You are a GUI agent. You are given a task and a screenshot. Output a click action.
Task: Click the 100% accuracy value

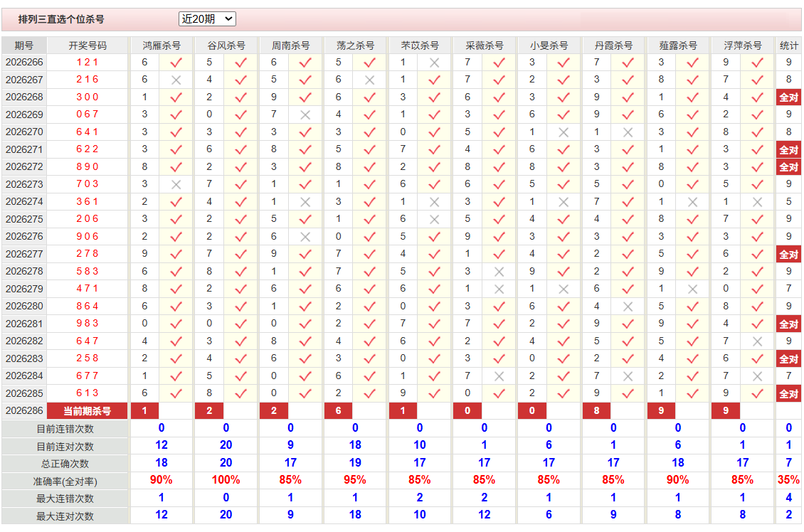click(x=226, y=480)
